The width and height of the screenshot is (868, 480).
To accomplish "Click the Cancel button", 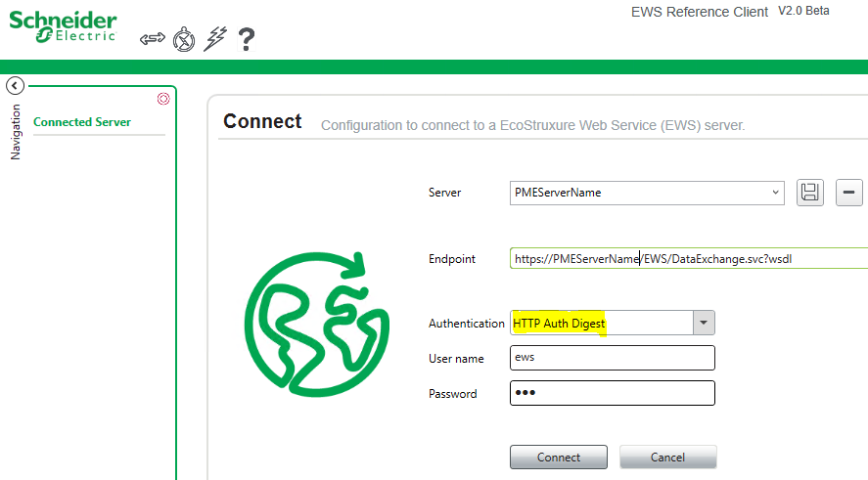I will 667,458.
